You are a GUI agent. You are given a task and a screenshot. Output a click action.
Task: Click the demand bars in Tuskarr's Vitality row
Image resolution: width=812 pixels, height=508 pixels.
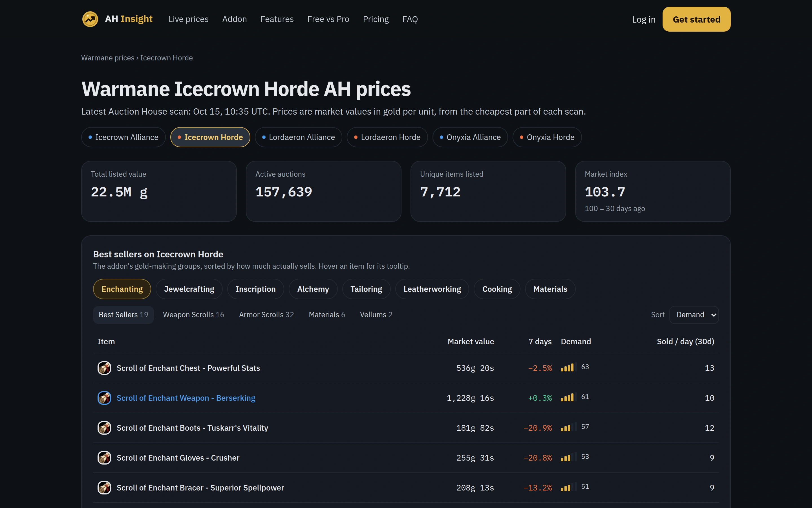coord(569,427)
